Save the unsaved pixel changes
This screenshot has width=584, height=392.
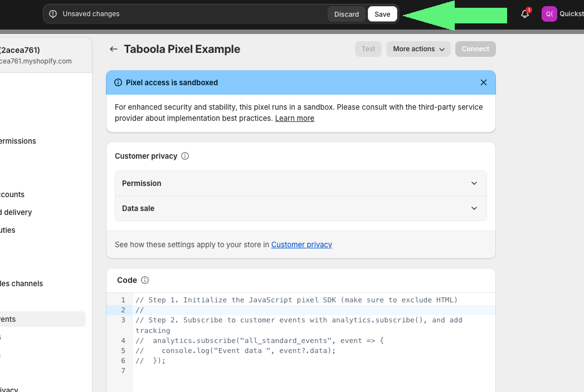pos(382,14)
